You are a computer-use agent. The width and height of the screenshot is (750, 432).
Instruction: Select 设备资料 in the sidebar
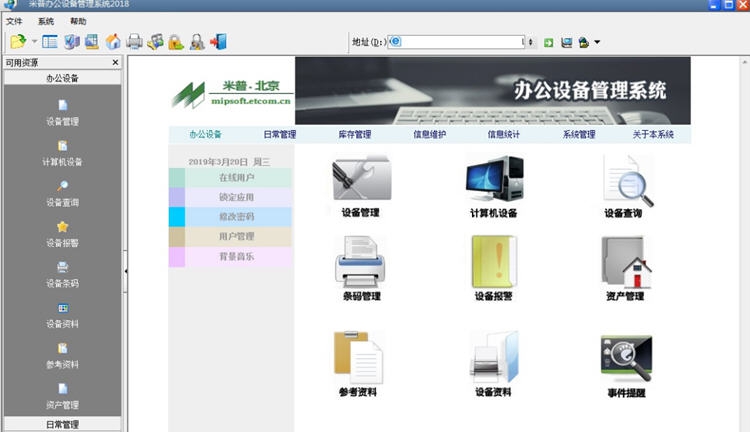coord(62,315)
